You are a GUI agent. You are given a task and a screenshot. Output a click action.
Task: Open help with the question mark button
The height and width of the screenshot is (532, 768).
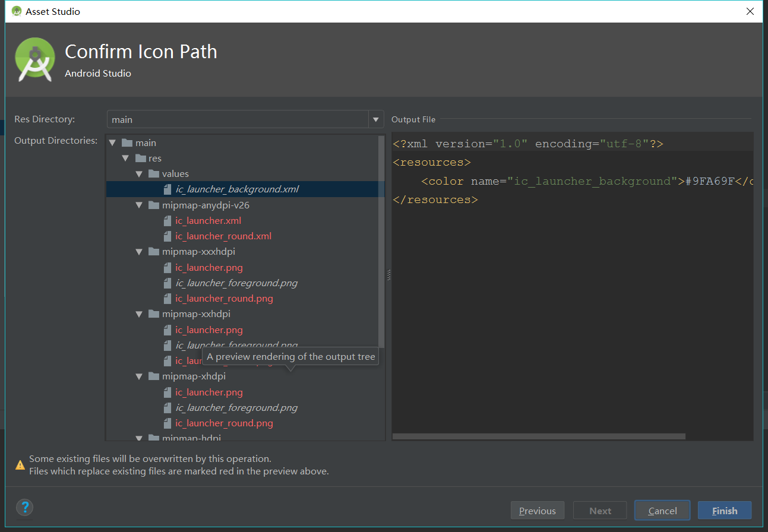point(24,507)
